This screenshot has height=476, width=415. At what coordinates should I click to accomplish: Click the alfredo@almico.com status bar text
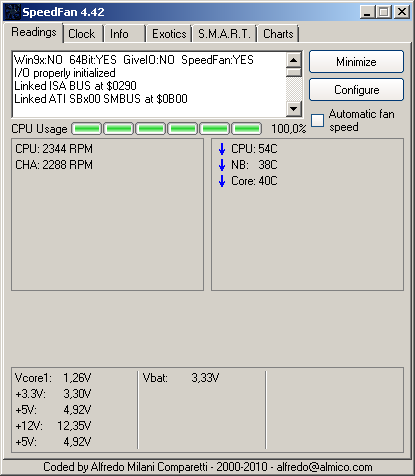(324, 467)
